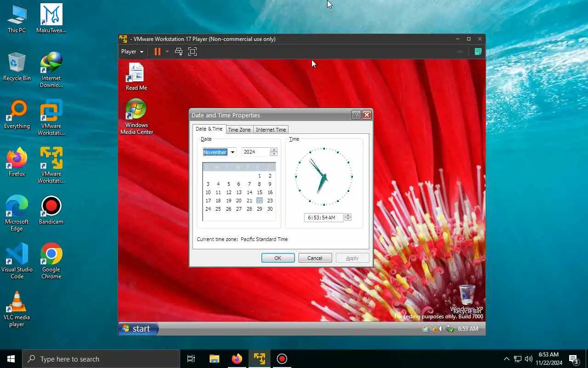Switch to the Time Zone tab

tap(239, 130)
